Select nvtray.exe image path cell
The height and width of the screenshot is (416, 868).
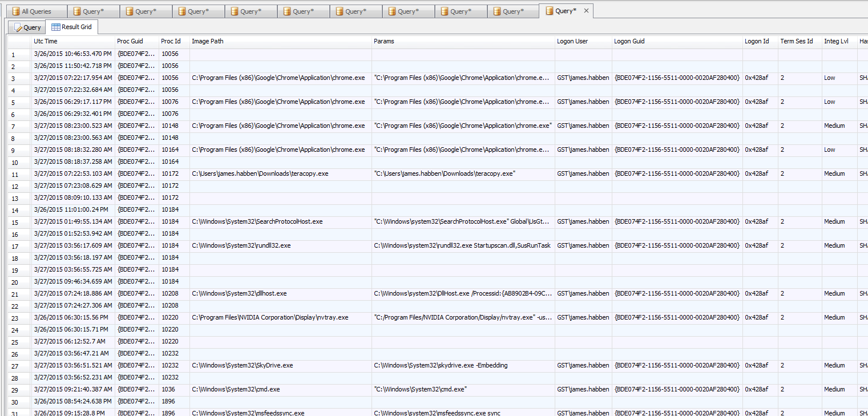tap(281, 317)
